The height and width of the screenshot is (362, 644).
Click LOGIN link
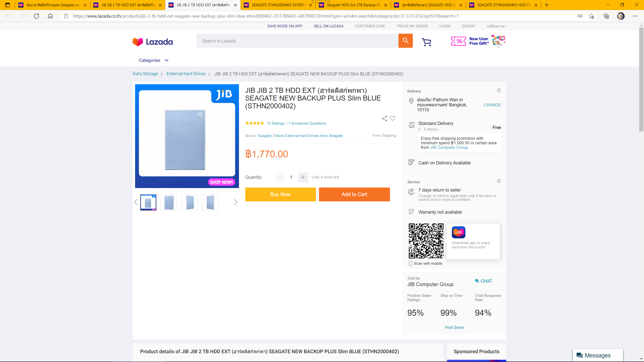click(445, 26)
